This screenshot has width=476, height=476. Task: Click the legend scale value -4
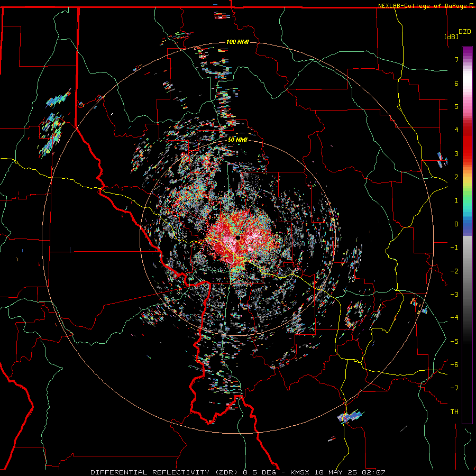(454, 317)
